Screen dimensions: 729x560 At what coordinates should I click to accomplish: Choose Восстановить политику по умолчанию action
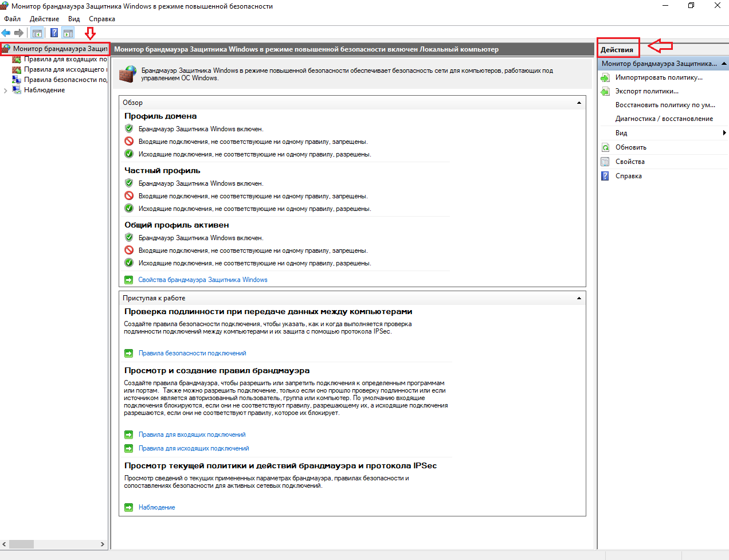pos(665,105)
